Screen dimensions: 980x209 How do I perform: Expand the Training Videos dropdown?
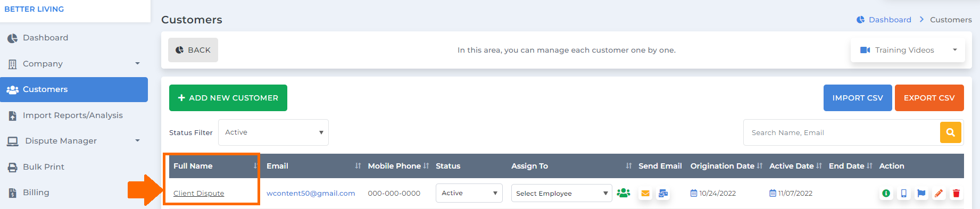tap(908, 50)
